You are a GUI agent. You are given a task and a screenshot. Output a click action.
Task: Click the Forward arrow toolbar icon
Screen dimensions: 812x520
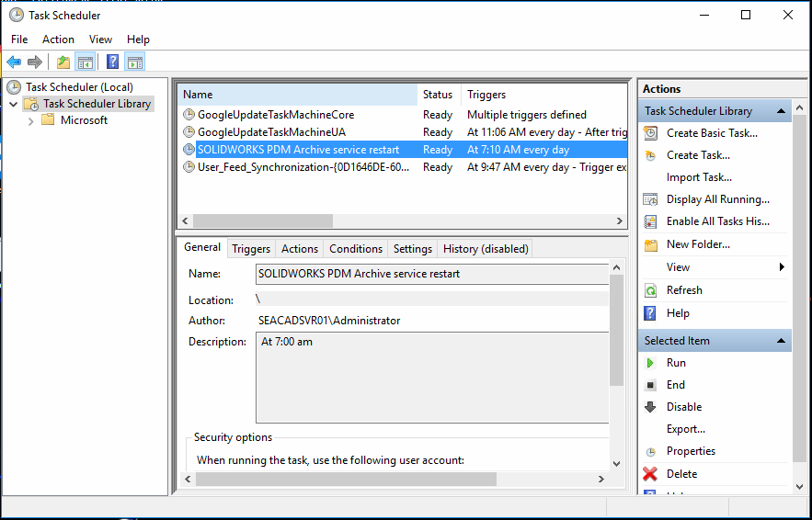pyautogui.click(x=34, y=62)
